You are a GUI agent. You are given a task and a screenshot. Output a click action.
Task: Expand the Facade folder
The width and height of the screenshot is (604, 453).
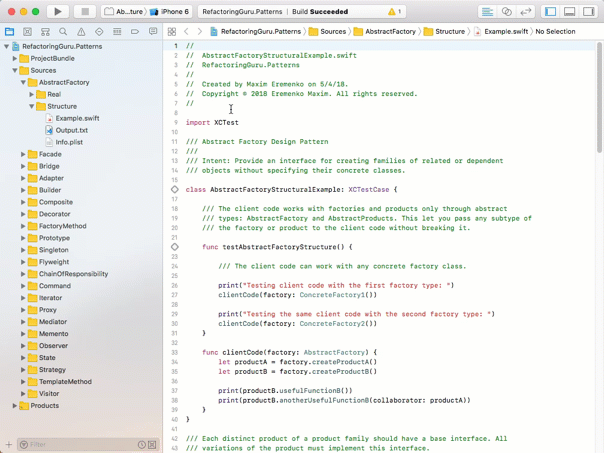pos(23,154)
